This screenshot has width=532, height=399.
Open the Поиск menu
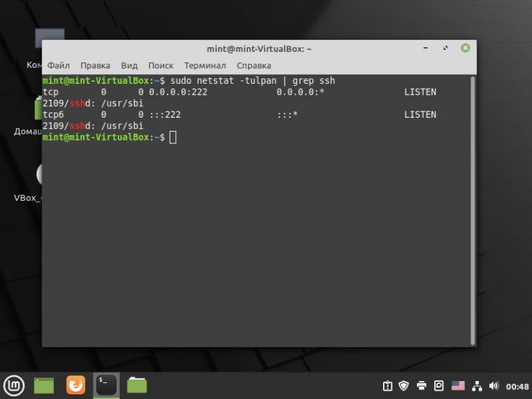tap(161, 66)
